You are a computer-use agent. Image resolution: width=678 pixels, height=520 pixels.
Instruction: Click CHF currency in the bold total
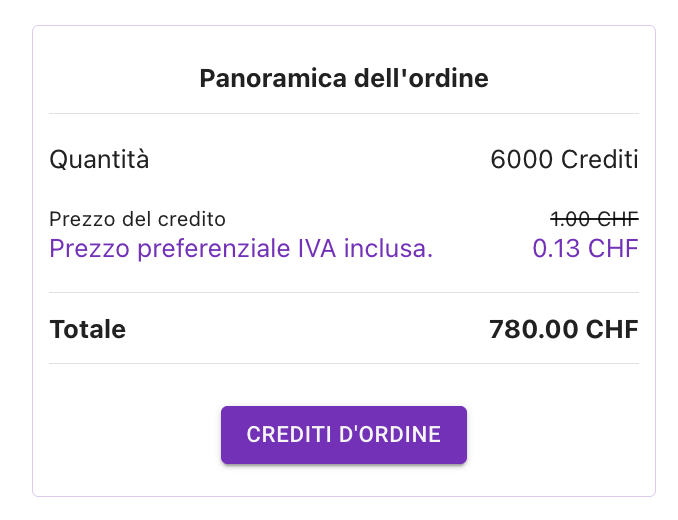tap(612, 329)
